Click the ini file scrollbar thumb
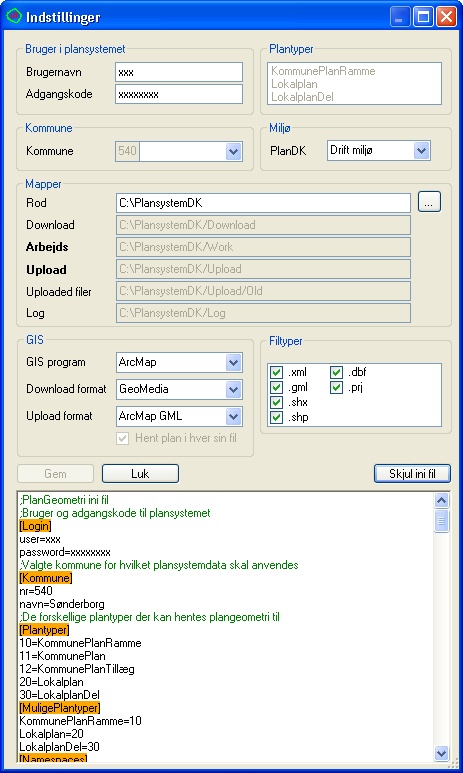The height and width of the screenshot is (773, 463). [x=441, y=521]
